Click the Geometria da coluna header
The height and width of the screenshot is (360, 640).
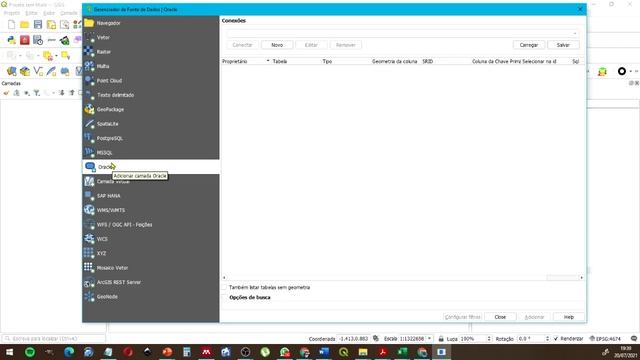(395, 61)
